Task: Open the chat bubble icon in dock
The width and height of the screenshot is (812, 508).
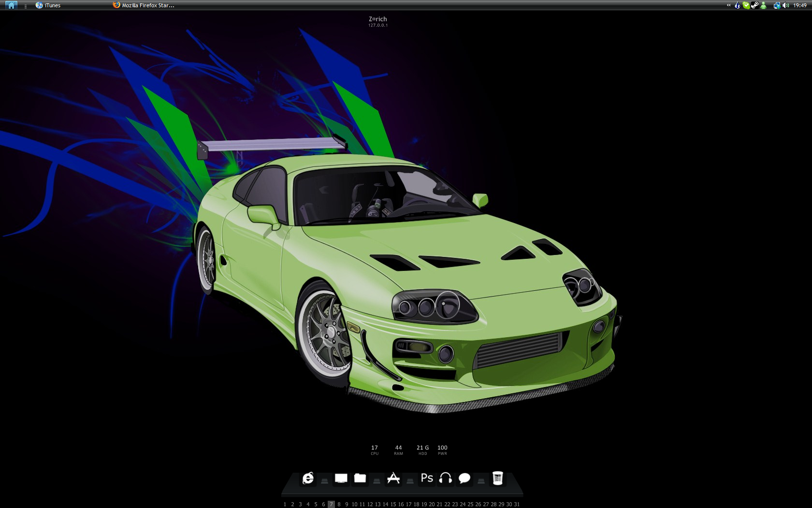Action: point(464,478)
